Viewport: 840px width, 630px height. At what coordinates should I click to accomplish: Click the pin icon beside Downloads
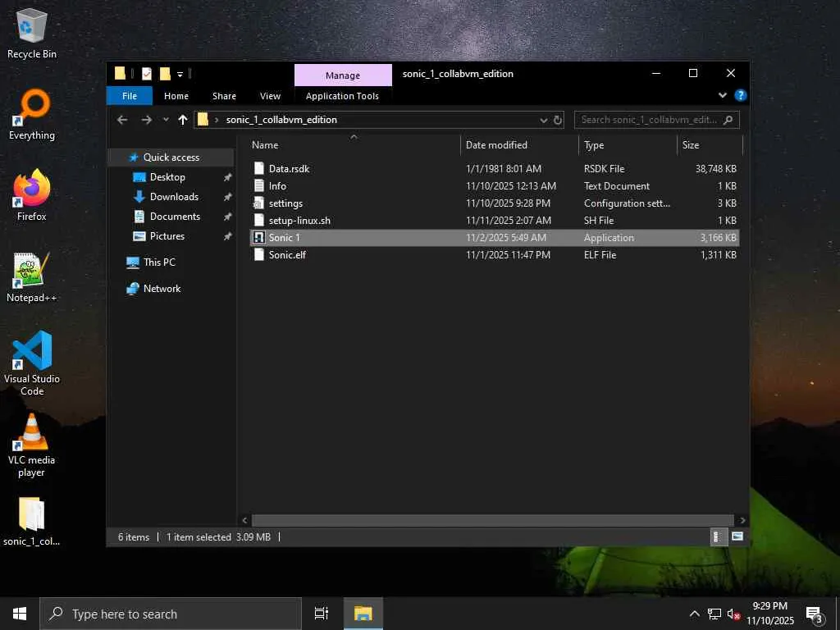[228, 197]
